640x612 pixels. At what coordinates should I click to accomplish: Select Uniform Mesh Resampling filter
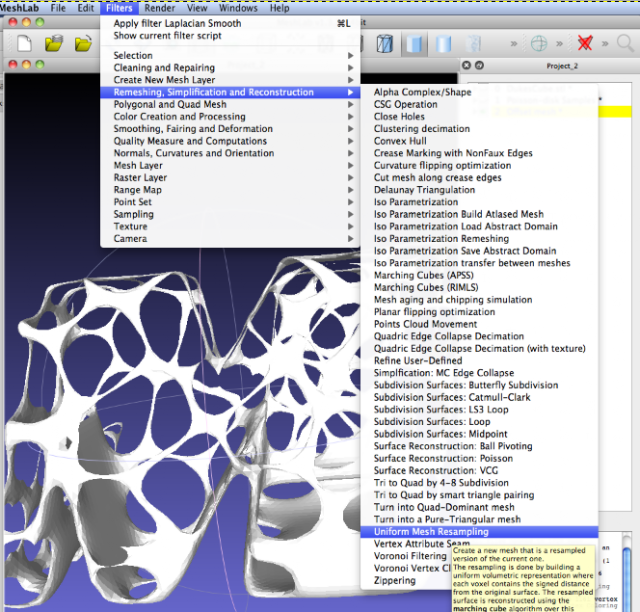tap(480, 532)
